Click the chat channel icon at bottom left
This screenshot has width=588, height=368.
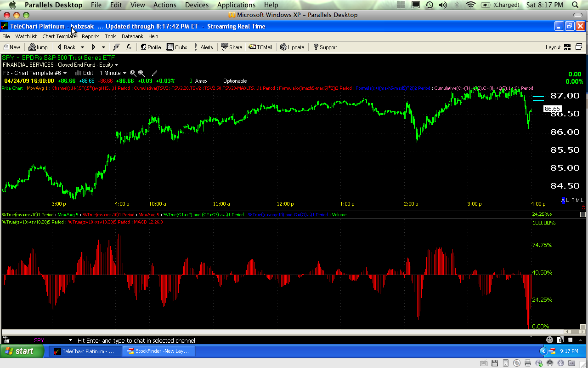pyautogui.click(x=6, y=340)
